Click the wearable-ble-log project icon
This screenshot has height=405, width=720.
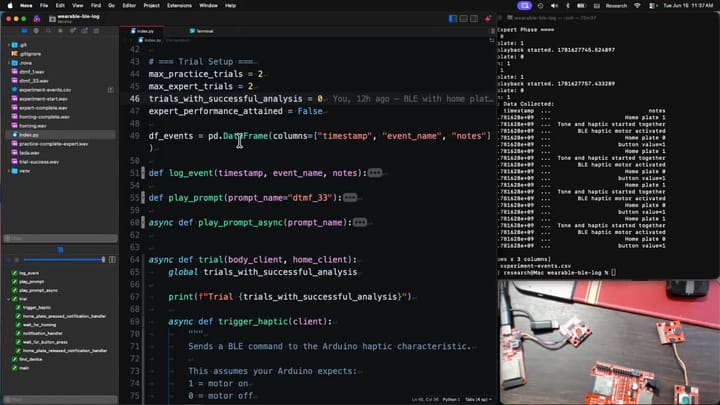click(x=52, y=19)
